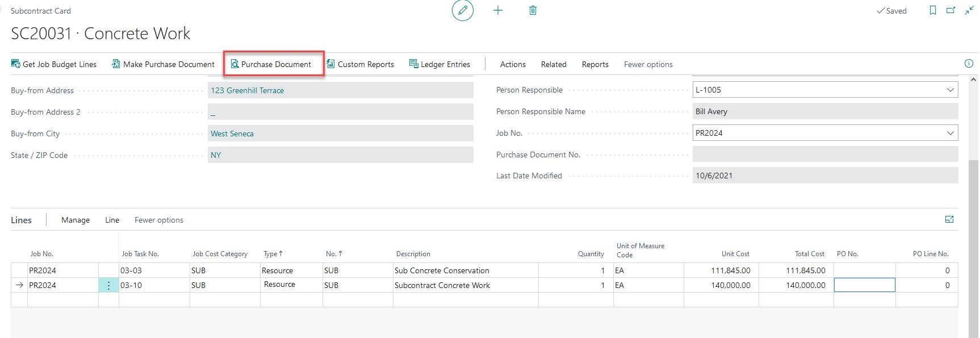Open the 123 Greenhill Terrace address link
The image size is (980, 338).
click(247, 90)
